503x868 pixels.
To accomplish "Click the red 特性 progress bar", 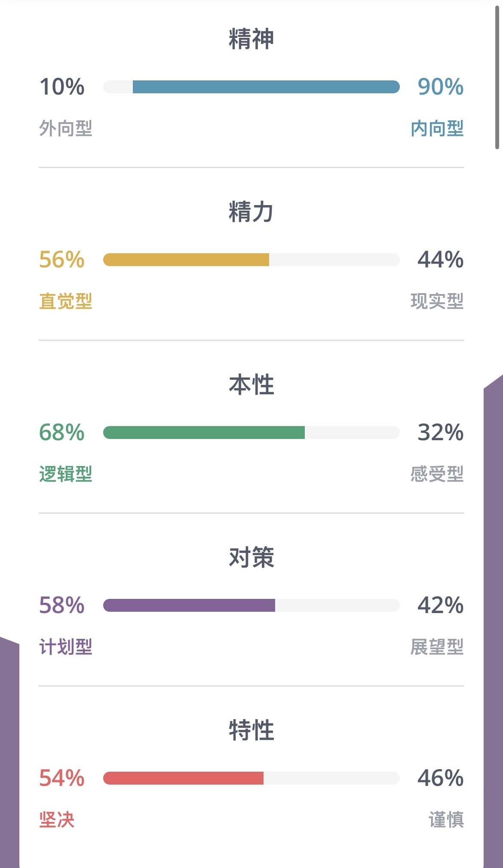I will coord(252,778).
